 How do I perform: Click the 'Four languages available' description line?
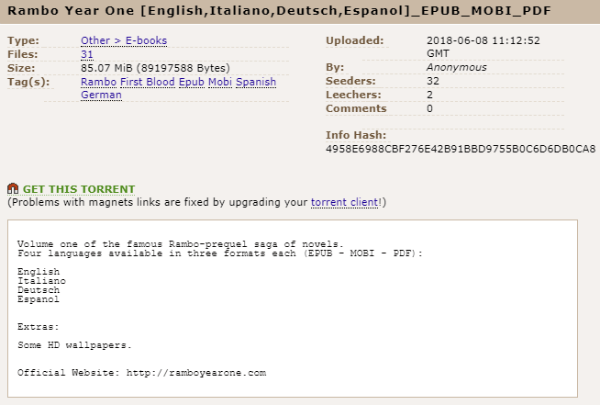click(220, 253)
